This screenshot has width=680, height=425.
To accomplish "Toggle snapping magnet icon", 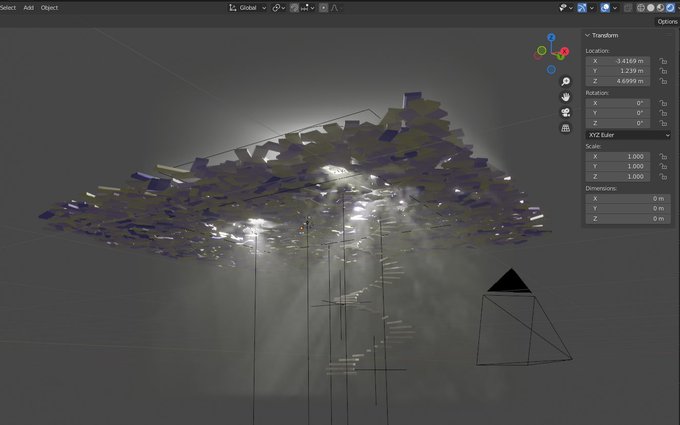I will pos(294,8).
